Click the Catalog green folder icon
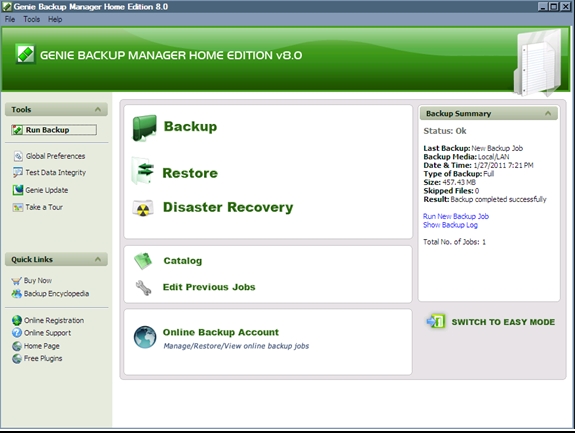 [x=143, y=261]
